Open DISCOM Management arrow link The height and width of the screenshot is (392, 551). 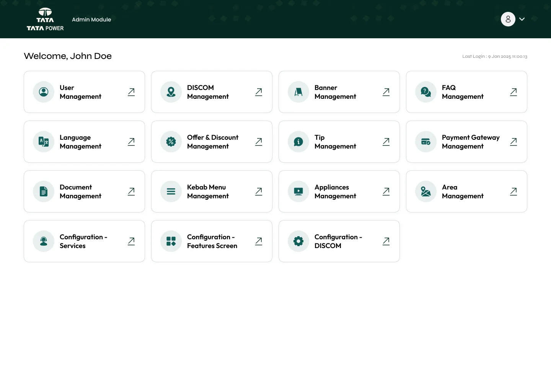tap(259, 92)
